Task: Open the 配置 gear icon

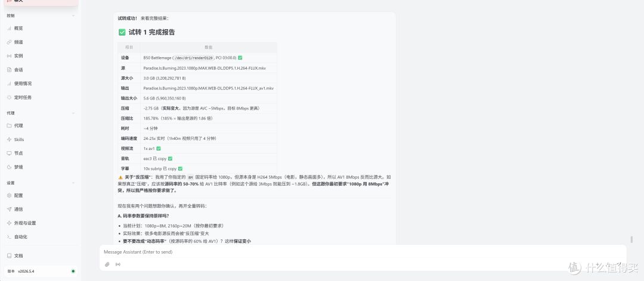Action: pyautogui.click(x=9, y=195)
